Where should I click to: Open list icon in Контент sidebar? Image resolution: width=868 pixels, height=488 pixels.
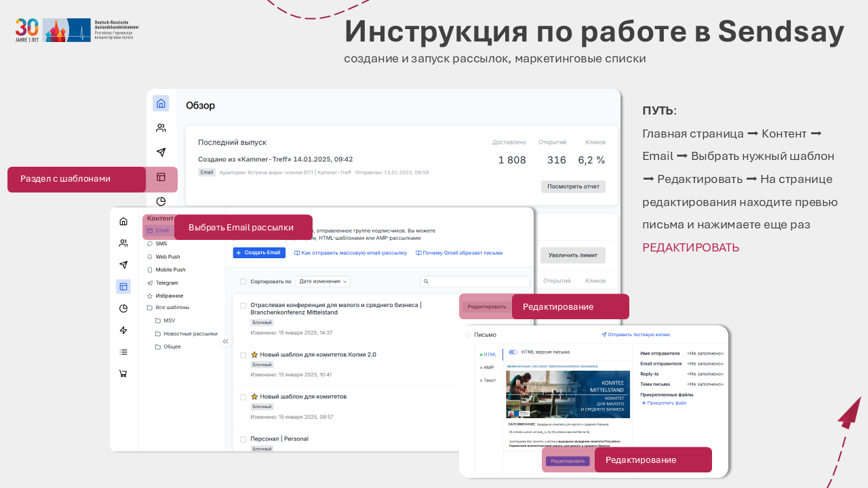(x=123, y=352)
